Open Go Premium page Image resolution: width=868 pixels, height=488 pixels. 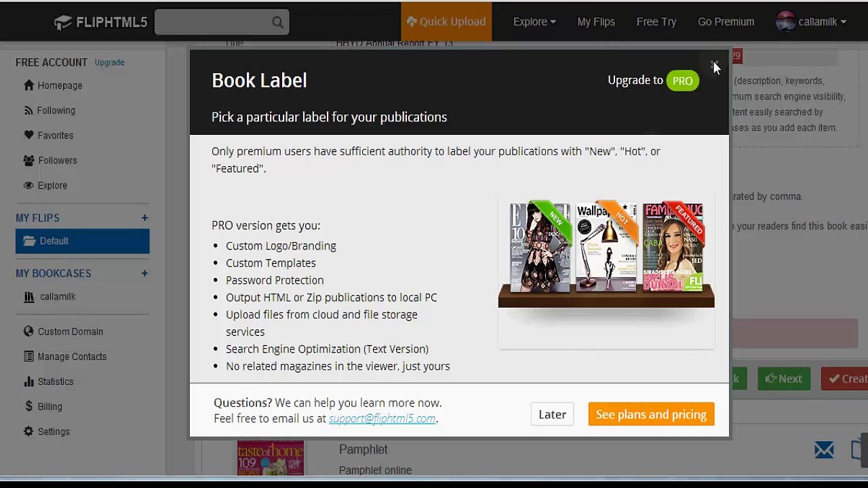point(726,22)
